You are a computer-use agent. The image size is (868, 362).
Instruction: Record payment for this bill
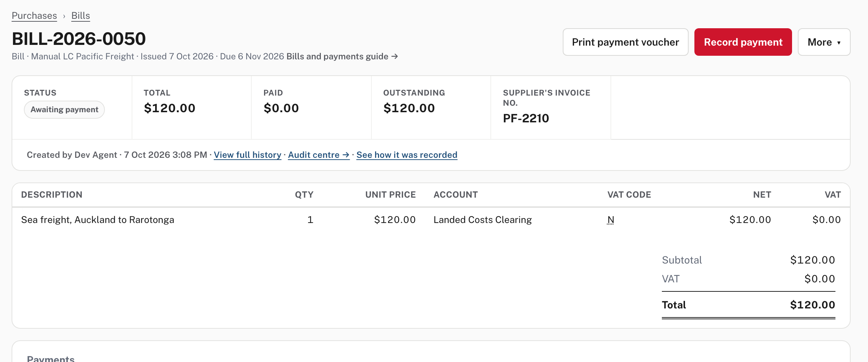pyautogui.click(x=743, y=42)
